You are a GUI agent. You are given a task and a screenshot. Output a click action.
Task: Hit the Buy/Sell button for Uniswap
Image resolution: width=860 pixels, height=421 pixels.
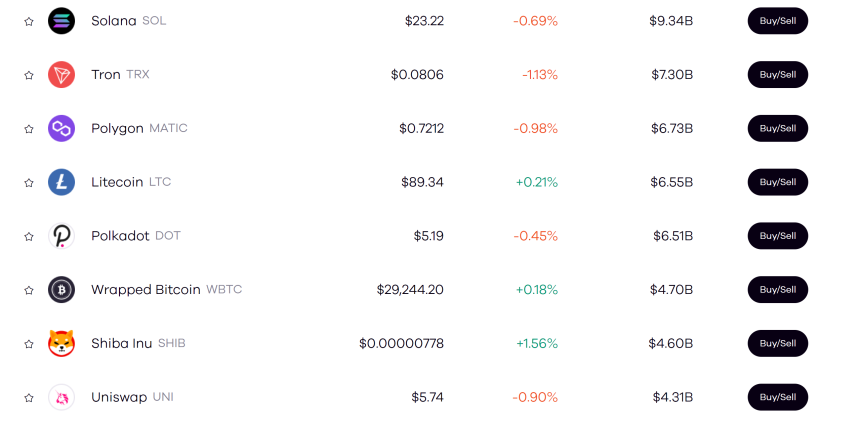pos(777,397)
